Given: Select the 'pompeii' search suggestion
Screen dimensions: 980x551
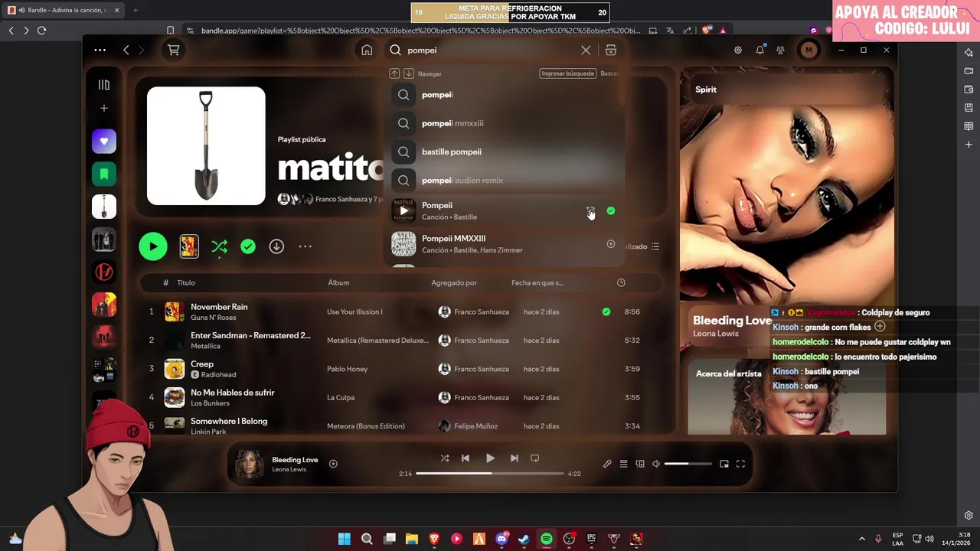Looking at the screenshot, I should [x=505, y=95].
